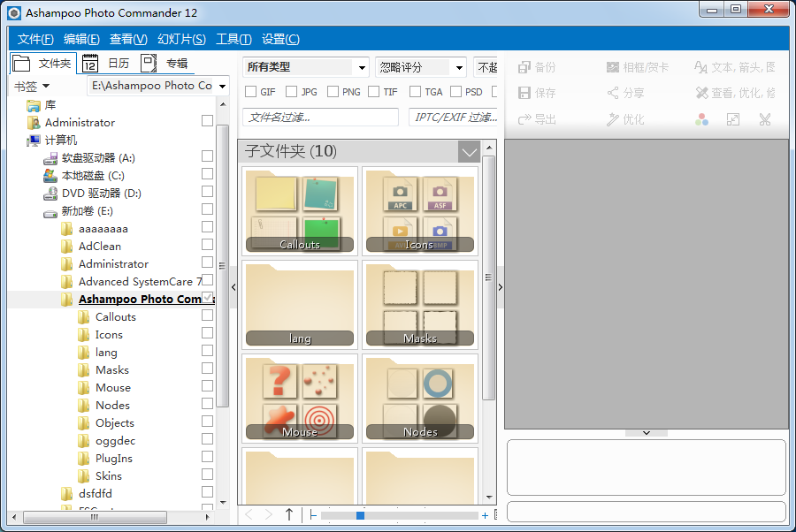Click the thumbnail size slider handle
The width and height of the screenshot is (796, 532).
pyautogui.click(x=360, y=515)
